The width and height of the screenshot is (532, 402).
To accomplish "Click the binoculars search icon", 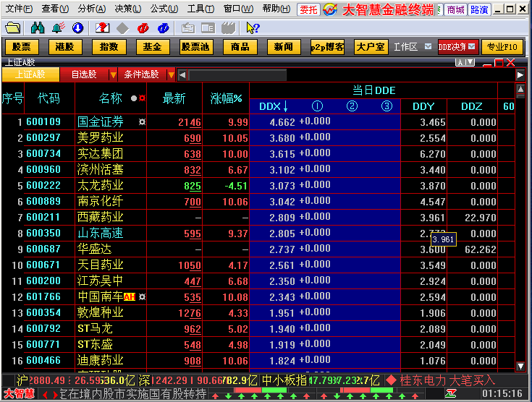I will [x=38, y=27].
